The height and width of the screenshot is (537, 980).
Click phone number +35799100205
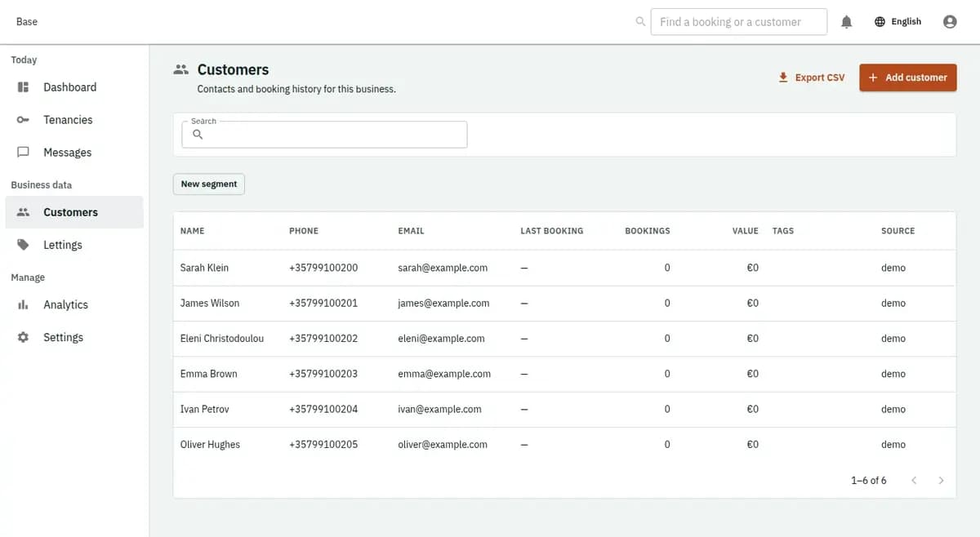[323, 445]
